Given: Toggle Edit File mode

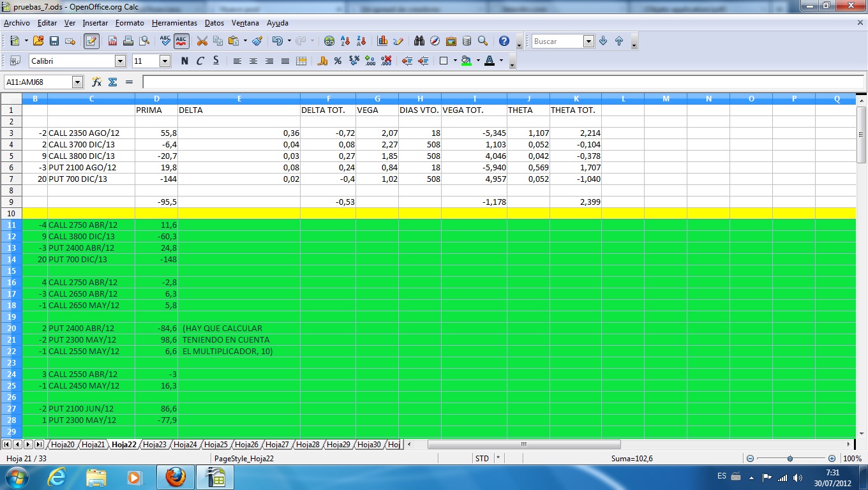Looking at the screenshot, I should (91, 41).
